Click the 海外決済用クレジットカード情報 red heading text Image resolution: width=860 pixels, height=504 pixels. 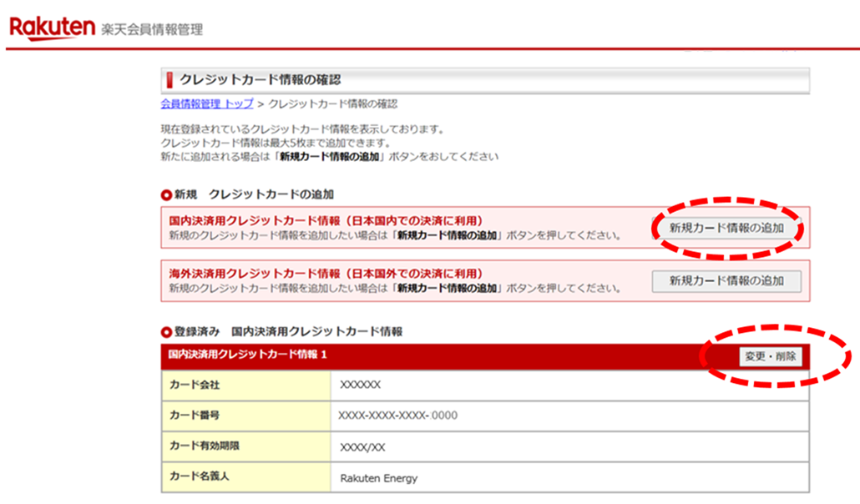[326, 274]
